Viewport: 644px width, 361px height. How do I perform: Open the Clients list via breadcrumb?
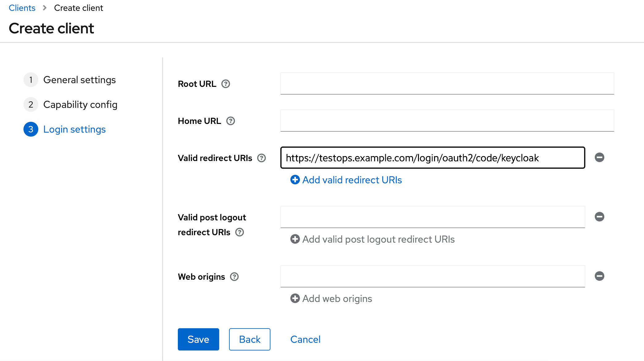click(x=22, y=8)
